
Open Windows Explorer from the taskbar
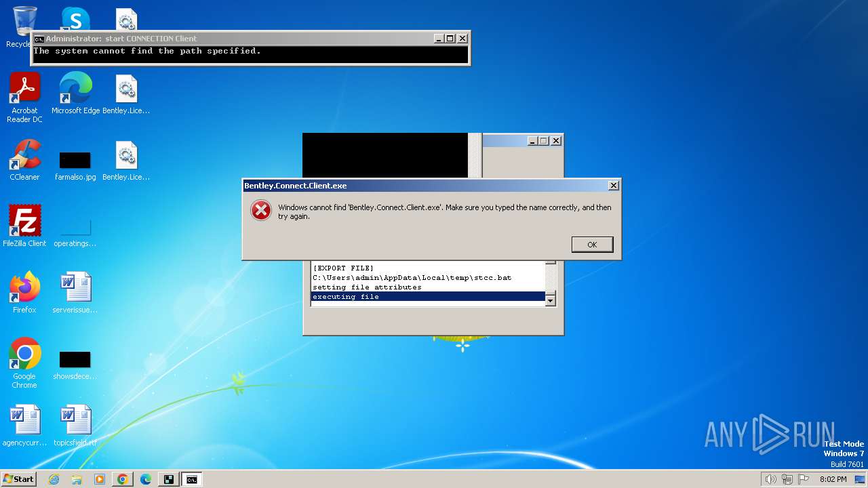click(x=77, y=479)
